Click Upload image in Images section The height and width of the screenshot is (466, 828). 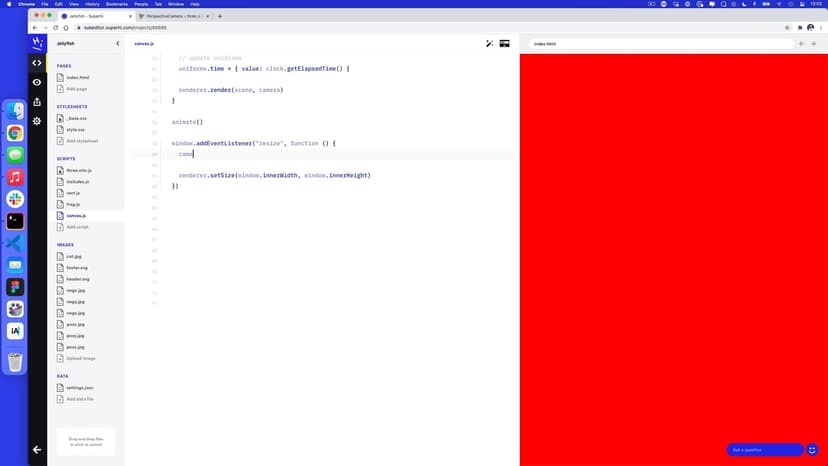80,358
